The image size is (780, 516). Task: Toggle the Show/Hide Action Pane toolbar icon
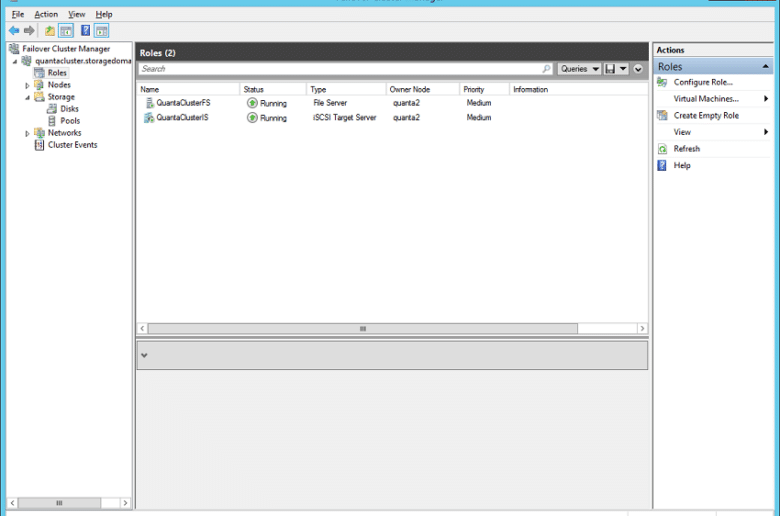[101, 31]
